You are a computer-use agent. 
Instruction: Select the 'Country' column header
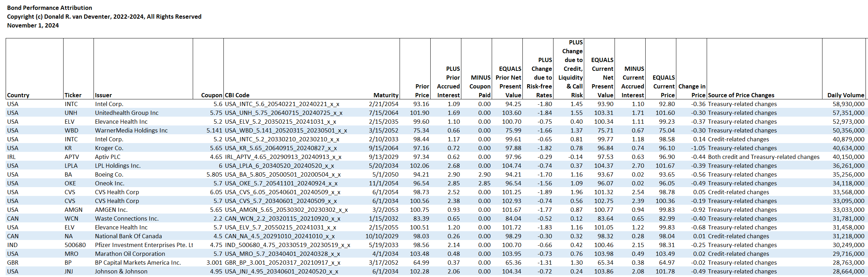[x=18, y=95]
